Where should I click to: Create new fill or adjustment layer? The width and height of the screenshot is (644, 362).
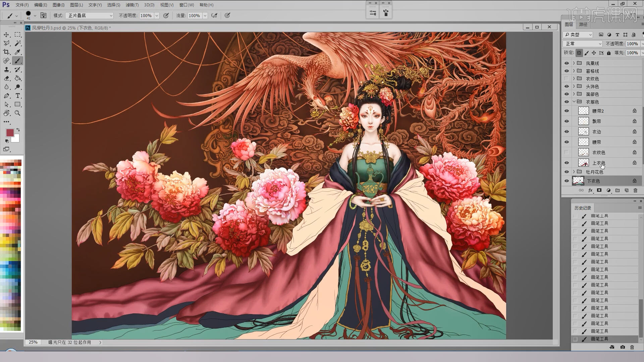pos(608,190)
